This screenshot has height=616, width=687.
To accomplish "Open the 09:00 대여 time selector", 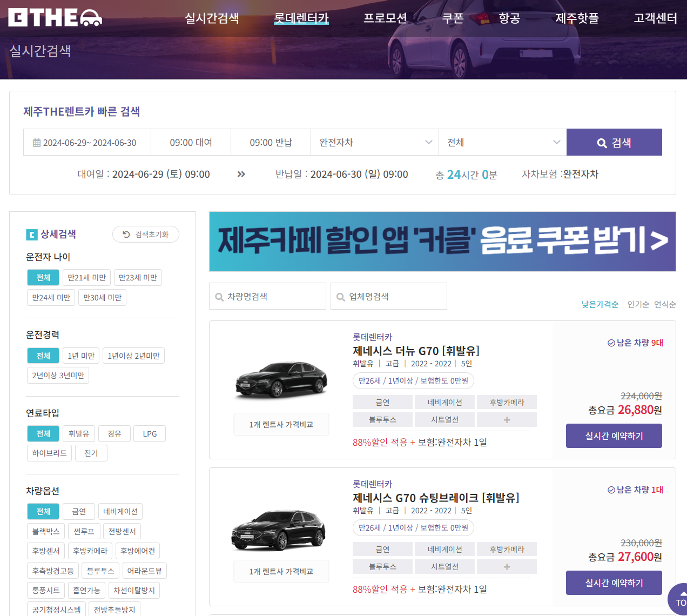I will (x=191, y=142).
